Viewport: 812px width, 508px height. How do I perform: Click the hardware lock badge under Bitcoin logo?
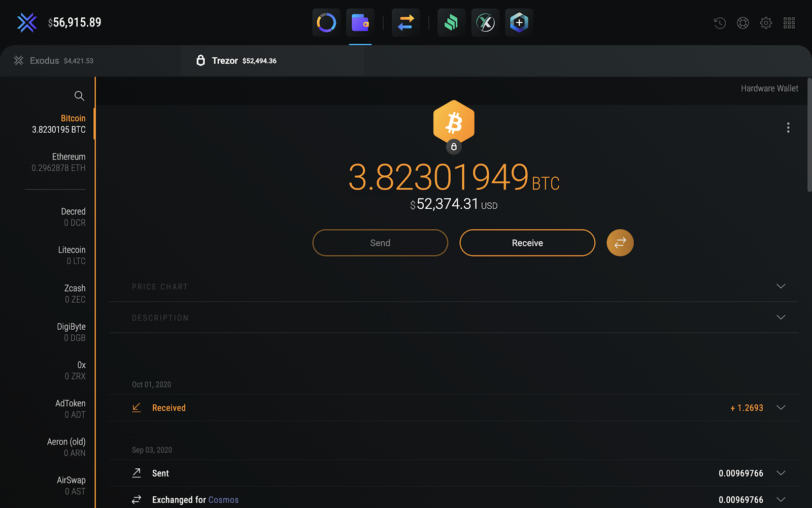pyautogui.click(x=454, y=147)
